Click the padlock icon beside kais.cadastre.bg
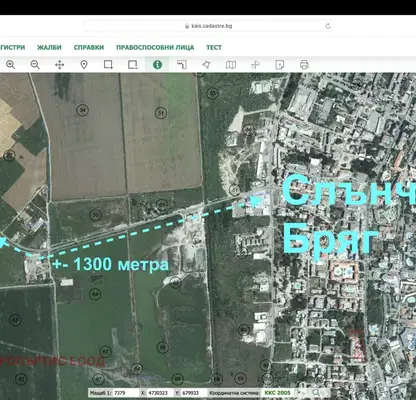 pyautogui.click(x=187, y=26)
